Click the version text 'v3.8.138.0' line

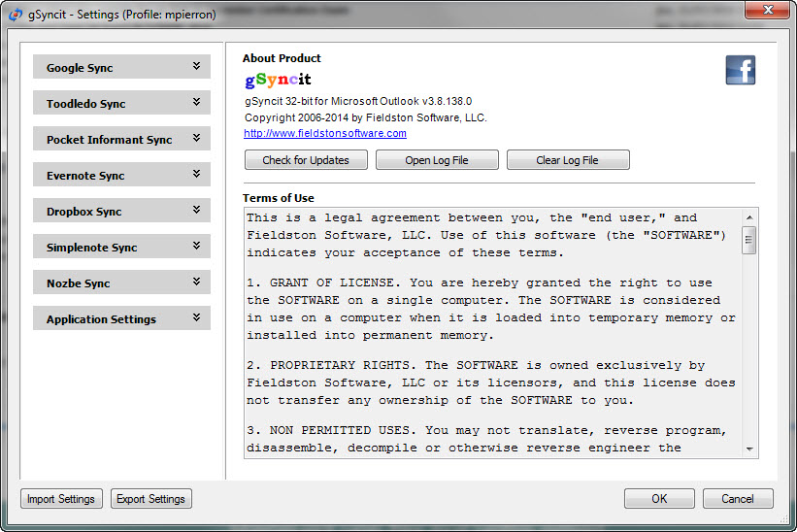358,101
